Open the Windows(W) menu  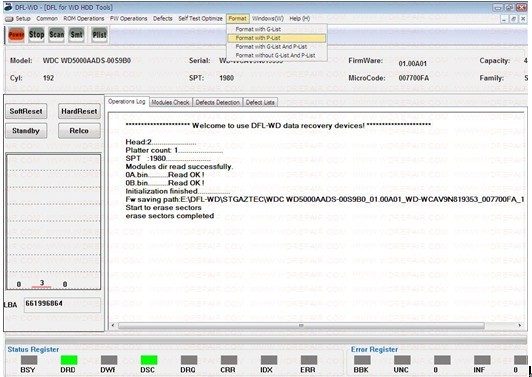[268, 19]
